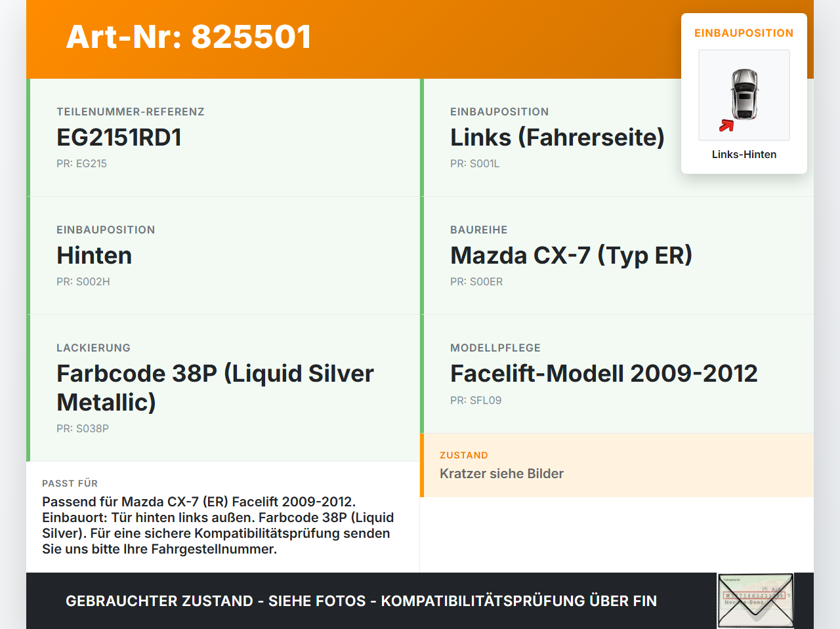
Task: Click the PR: EG215 code
Action: 81,163
